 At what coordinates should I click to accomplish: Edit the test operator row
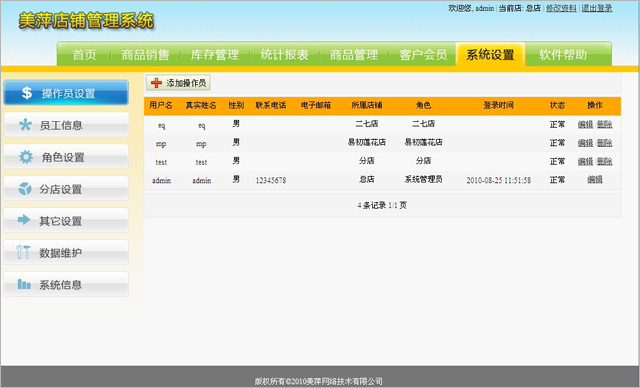pos(585,162)
